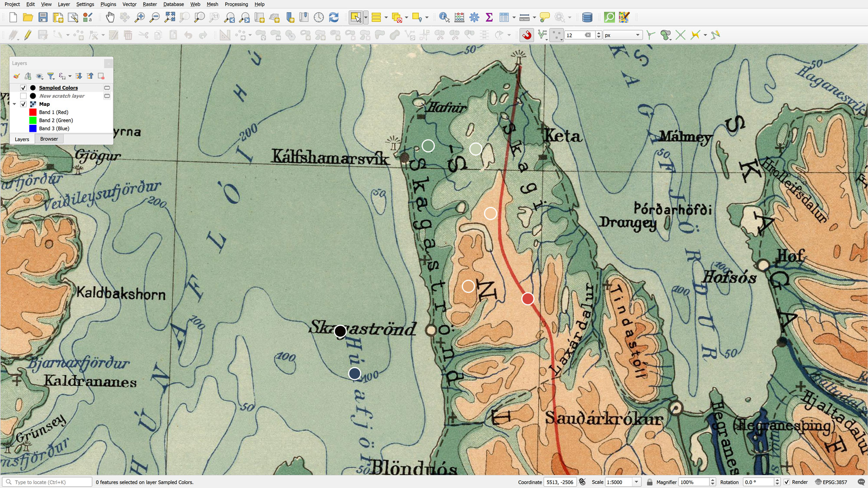
Task: Show the Statistical Summary sigma icon
Action: 489,17
